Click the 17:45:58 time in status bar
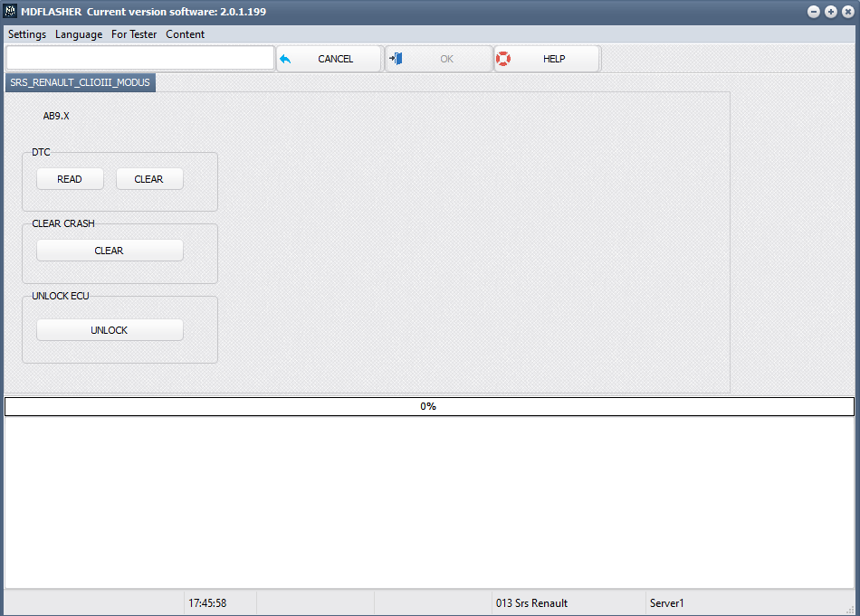Viewport: 860px width, 616px height. tap(207, 602)
